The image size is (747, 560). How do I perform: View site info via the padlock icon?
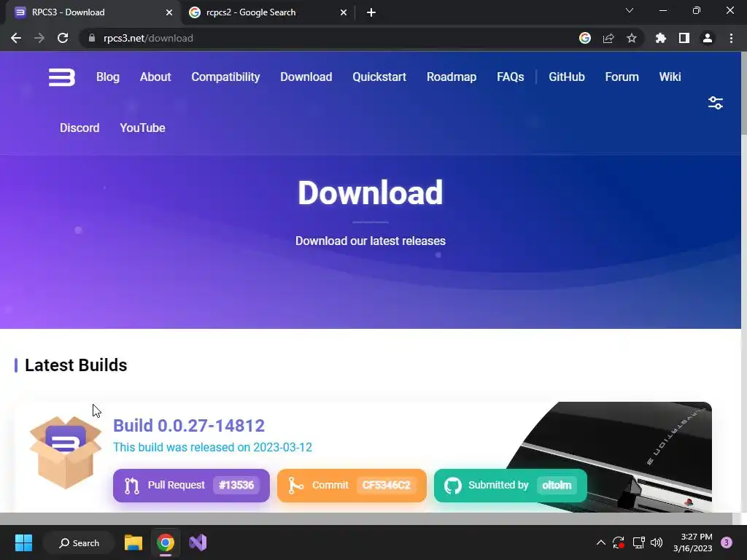[92, 38]
